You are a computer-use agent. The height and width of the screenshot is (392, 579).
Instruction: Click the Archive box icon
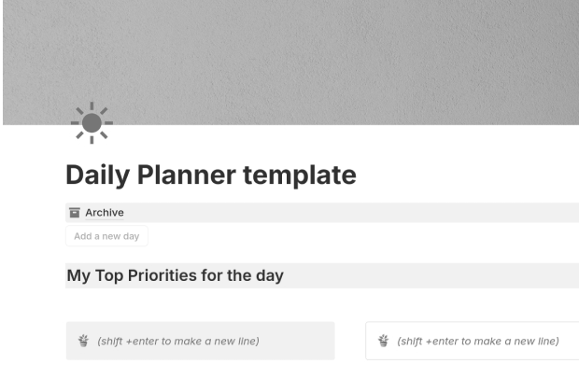point(75,213)
